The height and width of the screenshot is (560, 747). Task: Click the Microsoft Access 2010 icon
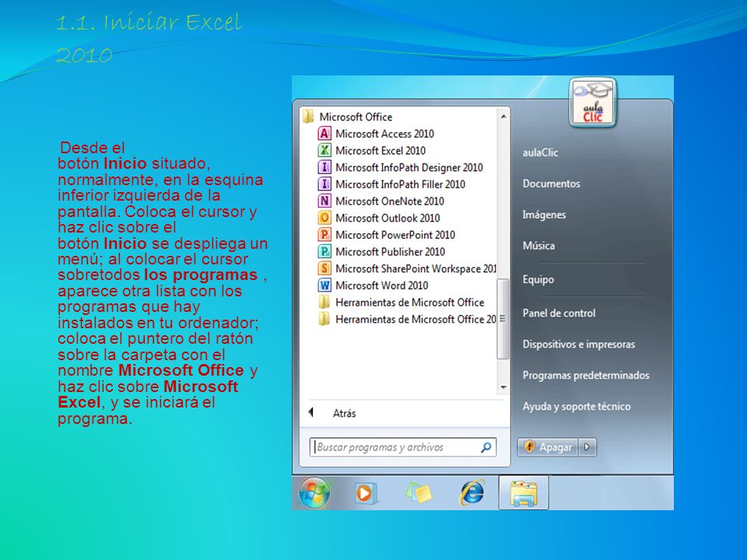click(324, 134)
